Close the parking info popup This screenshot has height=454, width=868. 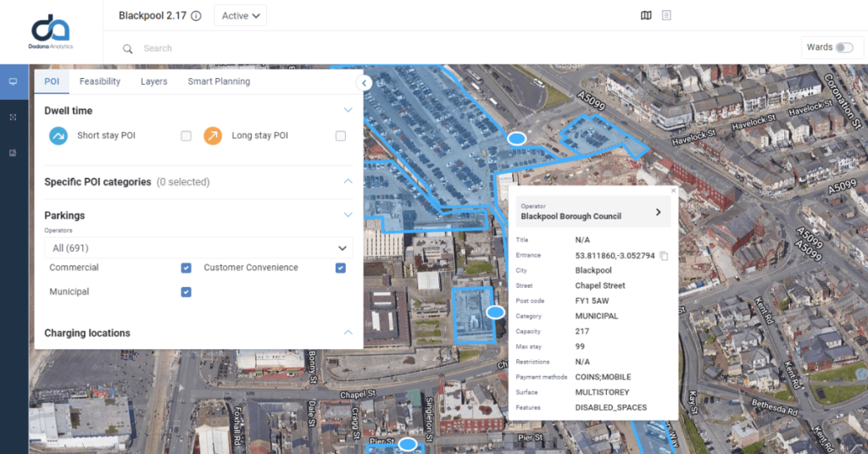click(x=674, y=191)
